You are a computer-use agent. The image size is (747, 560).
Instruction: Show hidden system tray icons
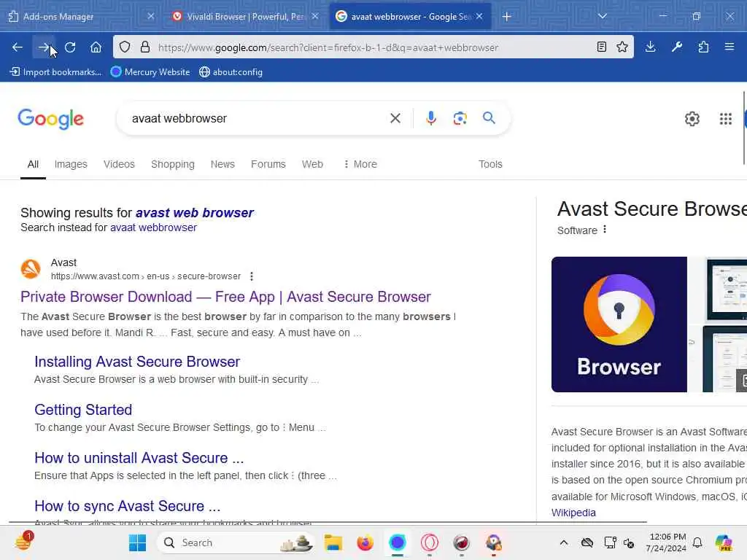pos(564,542)
